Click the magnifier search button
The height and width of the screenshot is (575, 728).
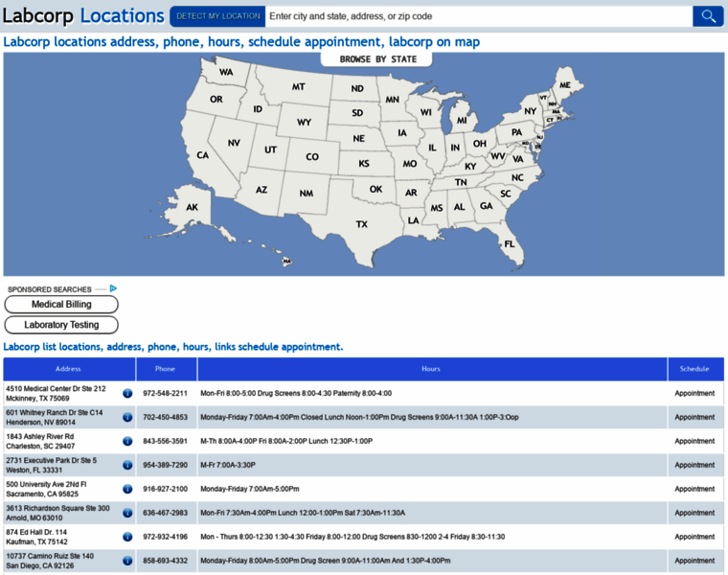click(708, 16)
